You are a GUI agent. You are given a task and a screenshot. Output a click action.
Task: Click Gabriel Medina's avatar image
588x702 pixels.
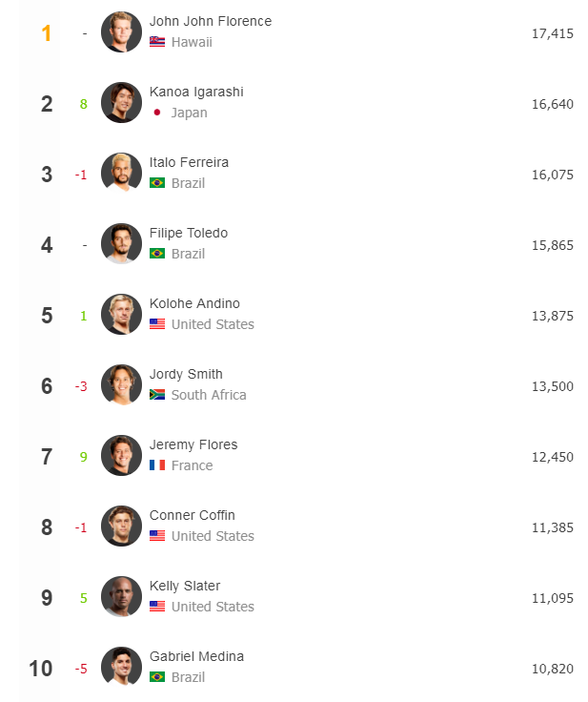point(121,667)
